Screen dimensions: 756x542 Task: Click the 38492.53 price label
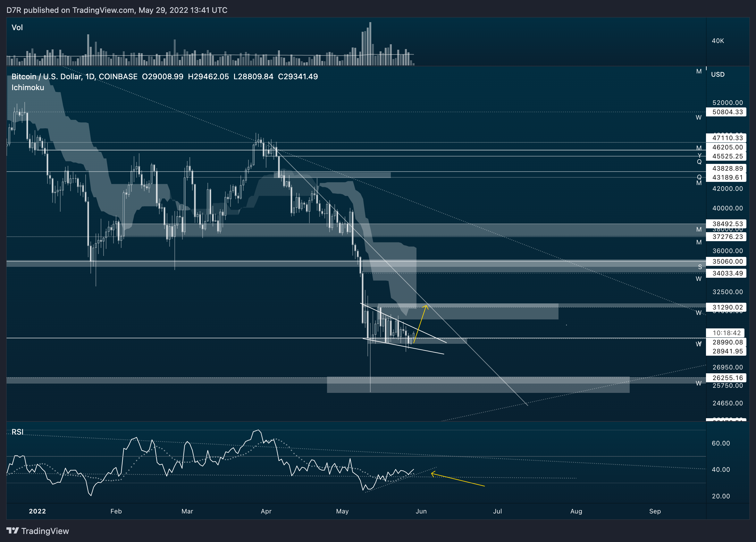[x=726, y=224]
